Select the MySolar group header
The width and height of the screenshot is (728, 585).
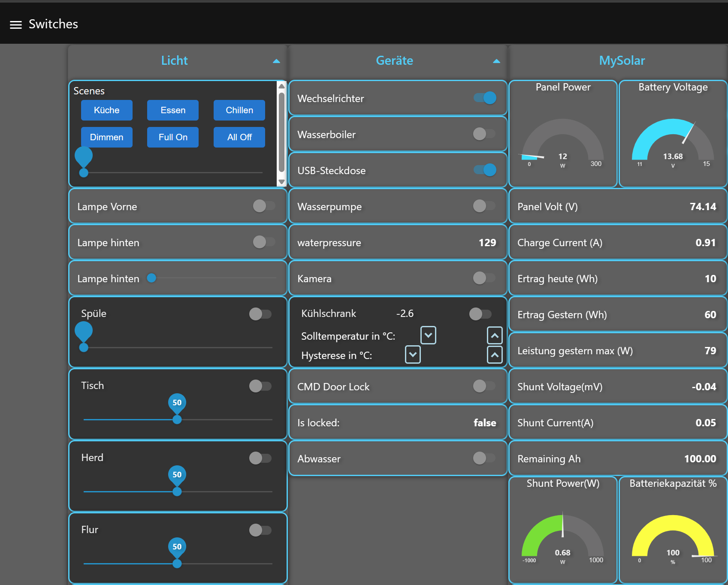coord(622,61)
